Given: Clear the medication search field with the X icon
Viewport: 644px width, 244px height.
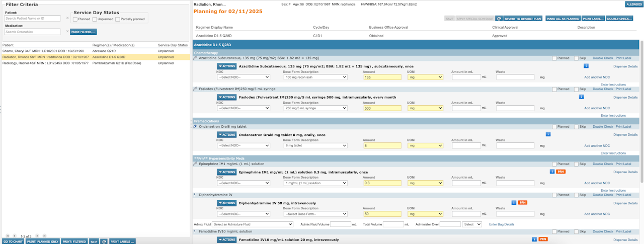Looking at the screenshot, I should pyautogui.click(x=67, y=32).
